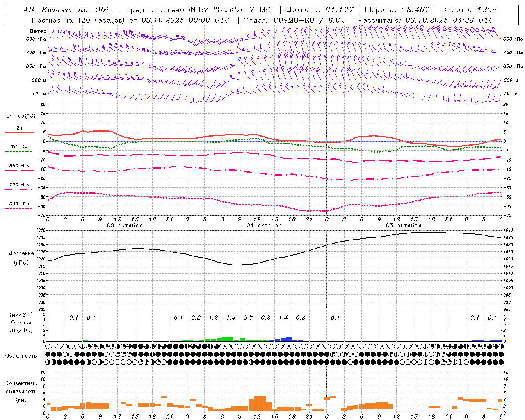Click the Ветер panel label

pos(38,31)
